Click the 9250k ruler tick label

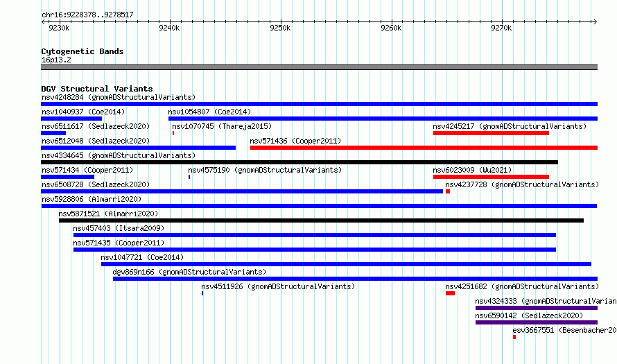point(280,28)
